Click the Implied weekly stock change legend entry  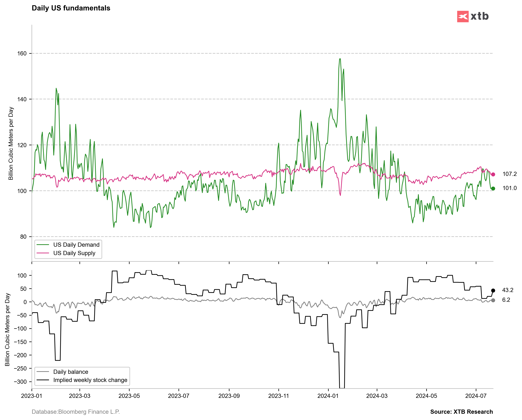click(x=90, y=380)
